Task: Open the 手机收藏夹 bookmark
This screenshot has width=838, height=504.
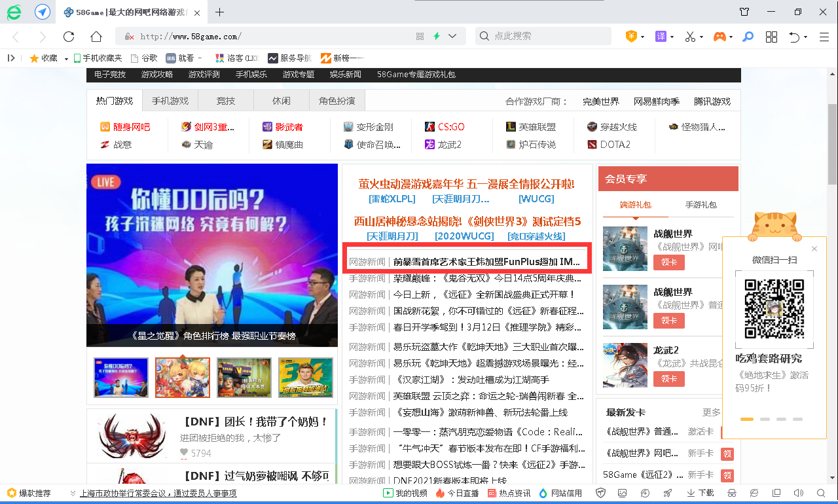Action: coord(98,58)
